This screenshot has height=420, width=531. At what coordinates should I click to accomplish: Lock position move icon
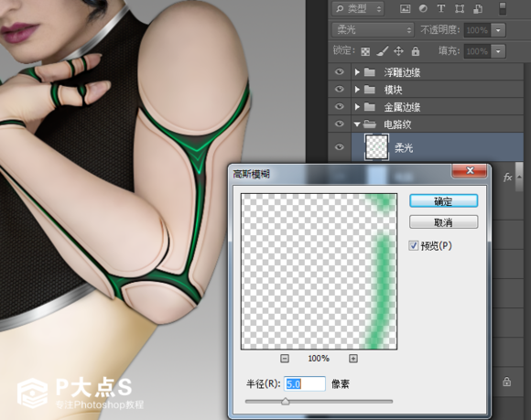point(398,51)
